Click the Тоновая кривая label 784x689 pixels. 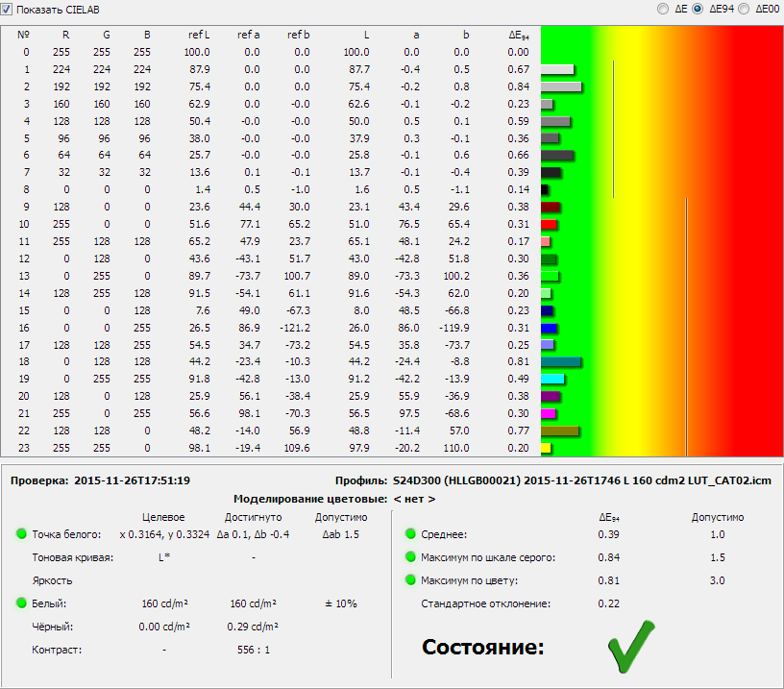[x=73, y=557]
